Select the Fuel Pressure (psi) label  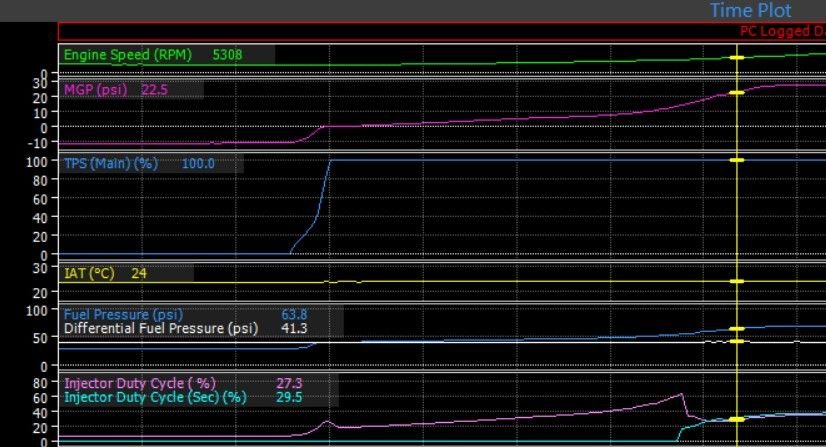pos(123,314)
